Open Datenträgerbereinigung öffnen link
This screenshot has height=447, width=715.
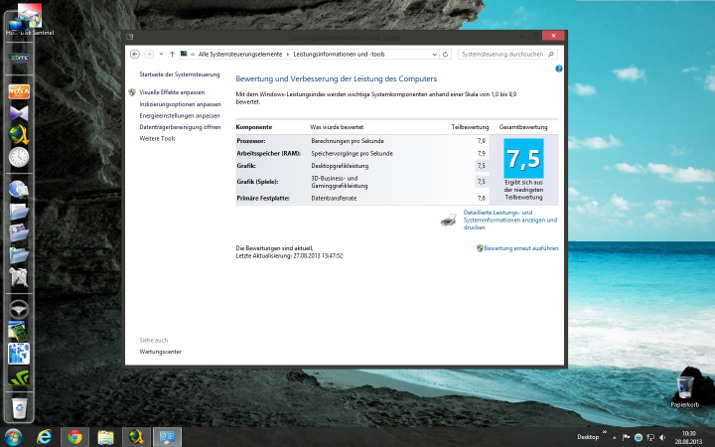pos(180,127)
